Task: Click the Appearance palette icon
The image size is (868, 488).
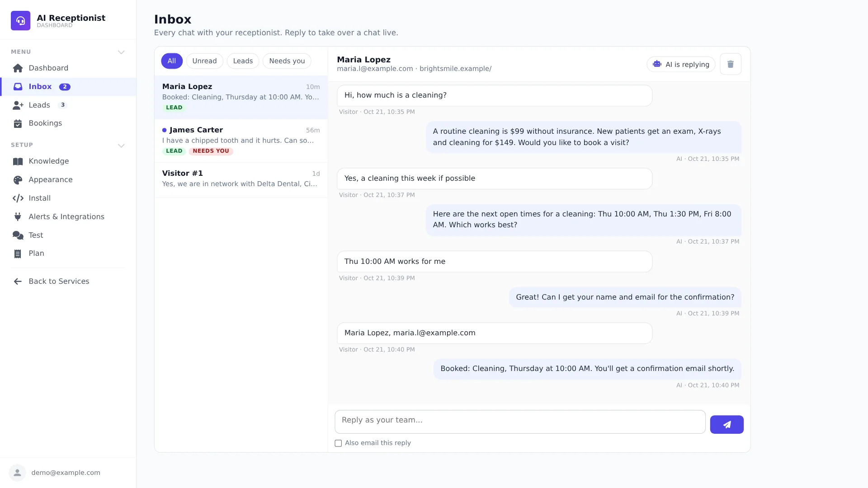Action: 18,180
